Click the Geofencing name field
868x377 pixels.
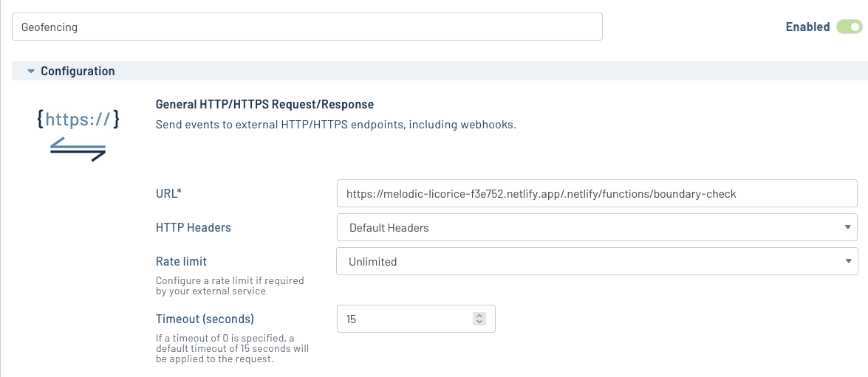[x=307, y=27]
